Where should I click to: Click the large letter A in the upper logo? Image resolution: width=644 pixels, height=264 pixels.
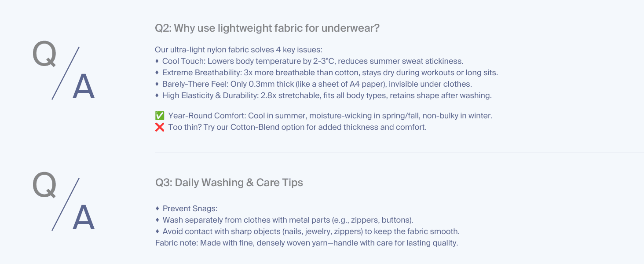(84, 87)
